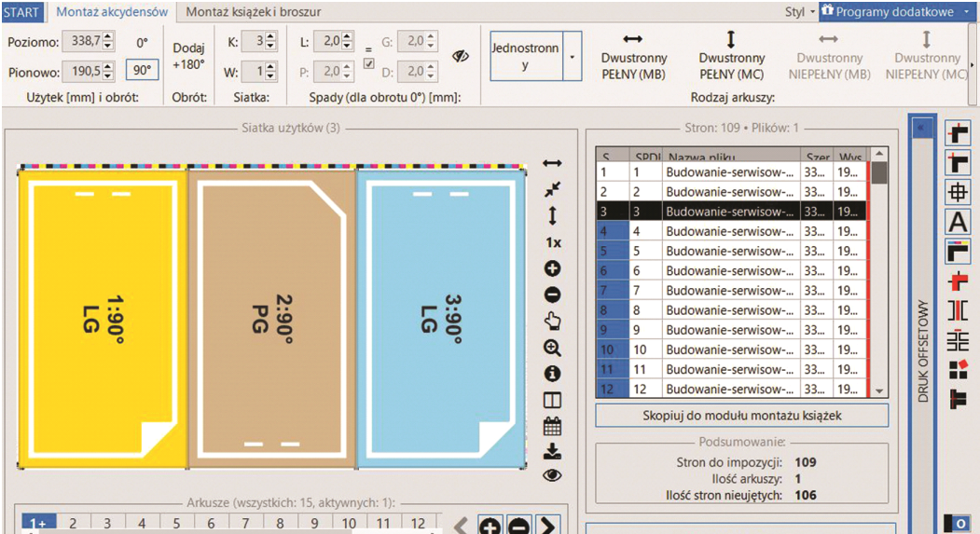Open the START tab
980x534 pixels.
click(21, 12)
